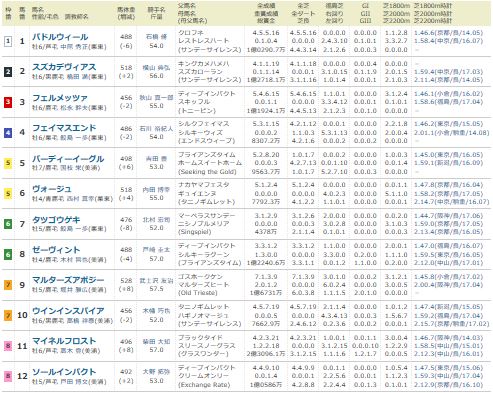The width and height of the screenshot is (493, 393).
Task: Click the black frame 2 badge
Action: 8,72
